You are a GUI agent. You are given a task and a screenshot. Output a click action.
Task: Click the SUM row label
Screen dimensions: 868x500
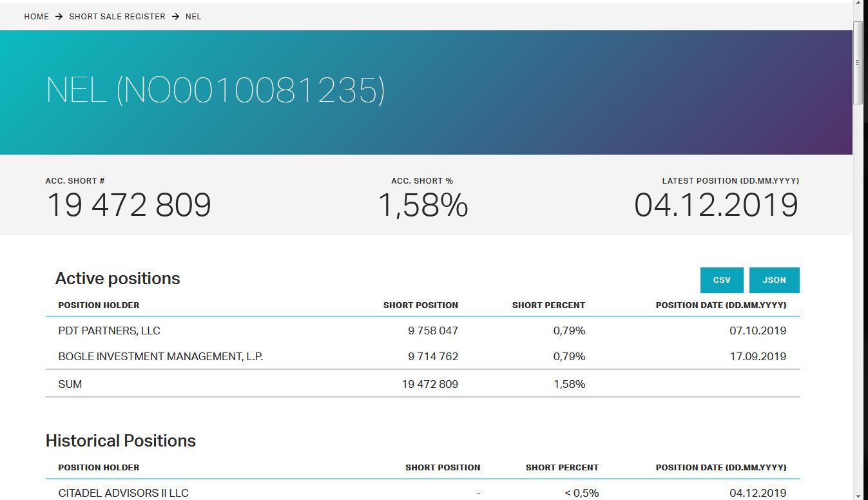pyautogui.click(x=70, y=385)
